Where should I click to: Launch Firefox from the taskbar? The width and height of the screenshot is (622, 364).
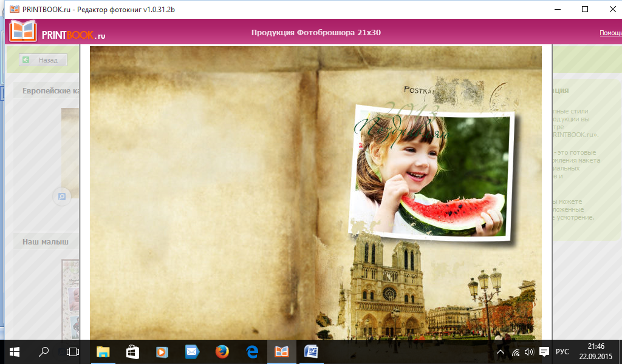pyautogui.click(x=222, y=352)
